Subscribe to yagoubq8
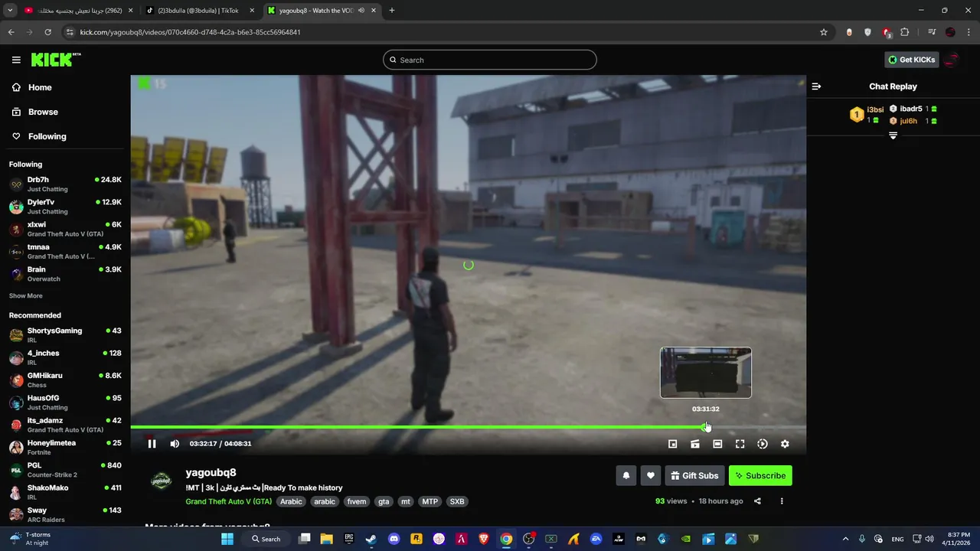Screen dimensions: 980x551 pos(760,475)
